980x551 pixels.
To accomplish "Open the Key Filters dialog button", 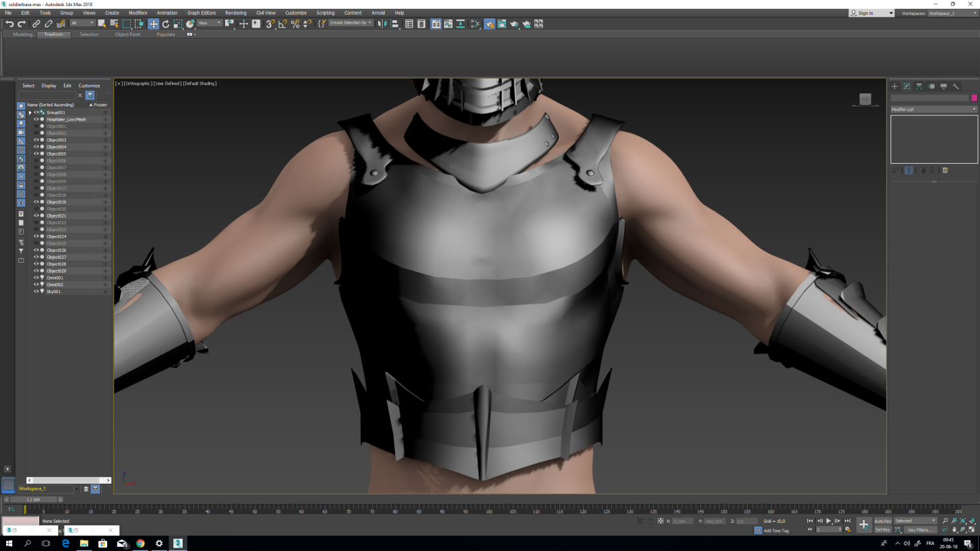I will pyautogui.click(x=919, y=530).
